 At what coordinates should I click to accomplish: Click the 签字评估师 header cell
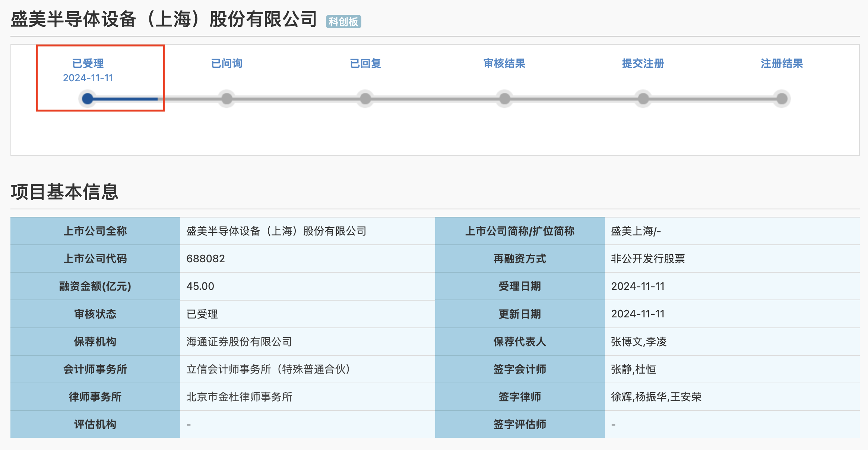tap(520, 424)
